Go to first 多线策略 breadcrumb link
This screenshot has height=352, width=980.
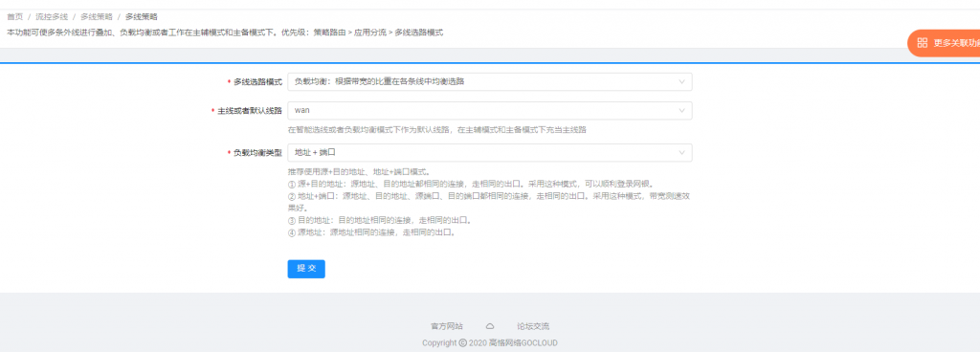click(x=97, y=17)
